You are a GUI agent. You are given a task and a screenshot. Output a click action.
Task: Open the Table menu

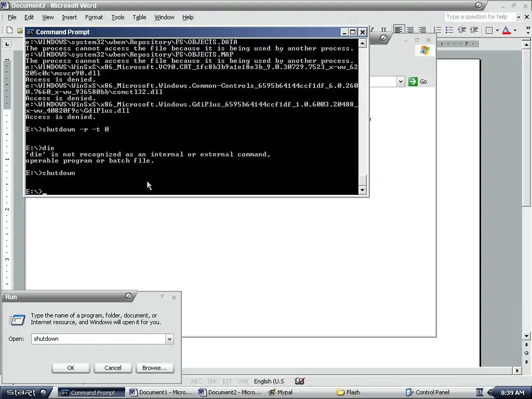click(139, 17)
